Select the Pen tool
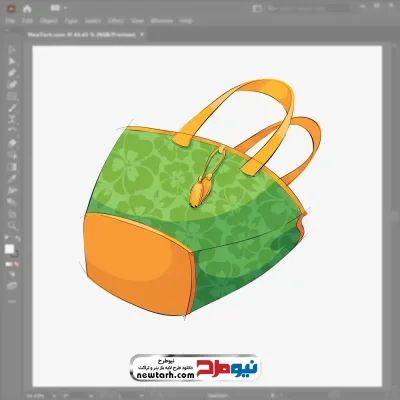The width and height of the screenshot is (400, 400). click(12, 73)
